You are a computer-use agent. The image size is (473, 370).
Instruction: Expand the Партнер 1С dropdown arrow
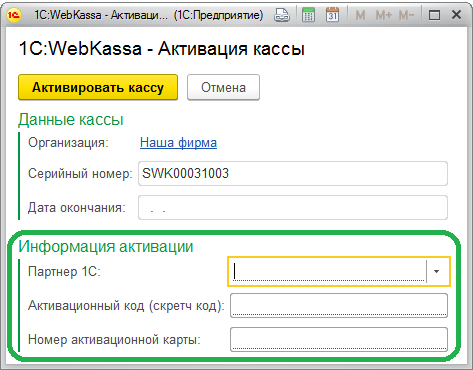click(436, 271)
